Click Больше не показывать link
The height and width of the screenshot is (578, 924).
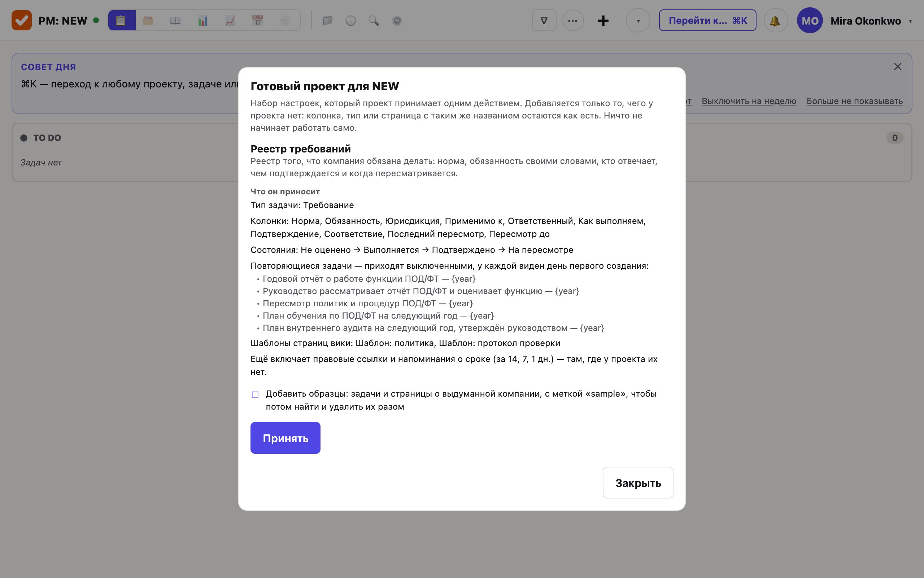[854, 101]
